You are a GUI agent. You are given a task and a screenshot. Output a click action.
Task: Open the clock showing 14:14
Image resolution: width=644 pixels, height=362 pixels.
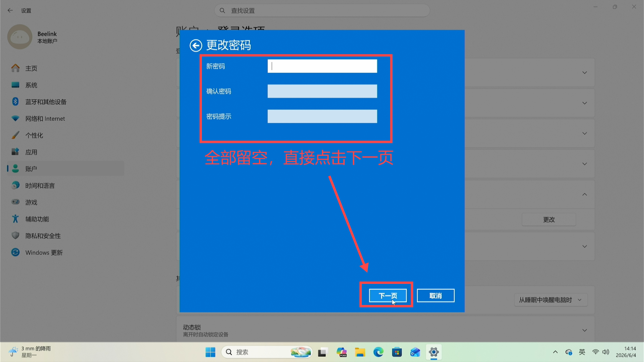[x=626, y=352]
